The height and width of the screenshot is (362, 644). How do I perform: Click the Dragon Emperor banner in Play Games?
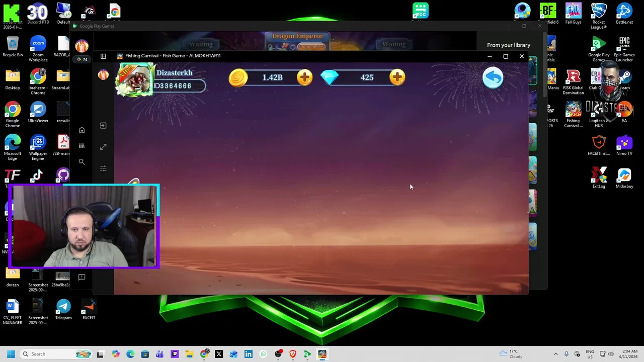(297, 42)
